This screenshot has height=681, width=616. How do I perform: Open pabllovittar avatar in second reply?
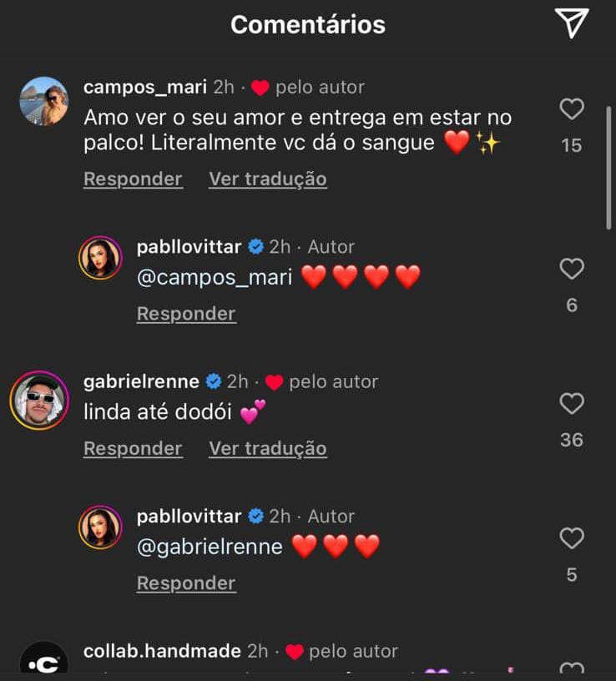point(100,527)
